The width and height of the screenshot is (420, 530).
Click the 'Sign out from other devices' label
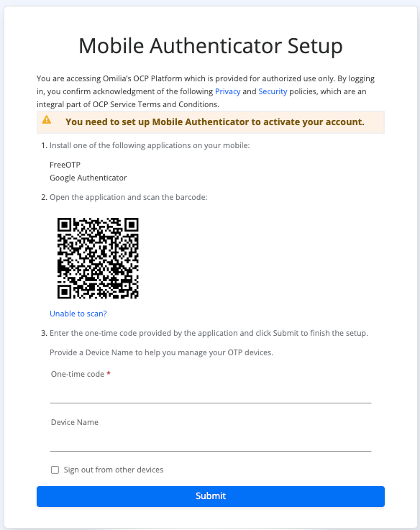pos(114,470)
